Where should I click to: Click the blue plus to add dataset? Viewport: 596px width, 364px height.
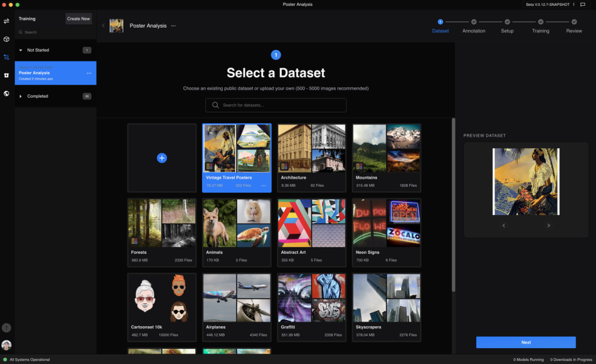click(x=162, y=158)
